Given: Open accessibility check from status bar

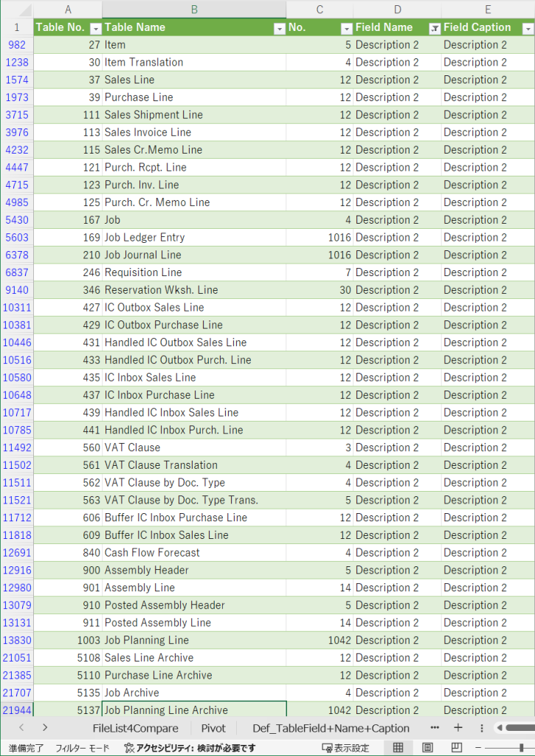Looking at the screenshot, I should tap(190, 748).
